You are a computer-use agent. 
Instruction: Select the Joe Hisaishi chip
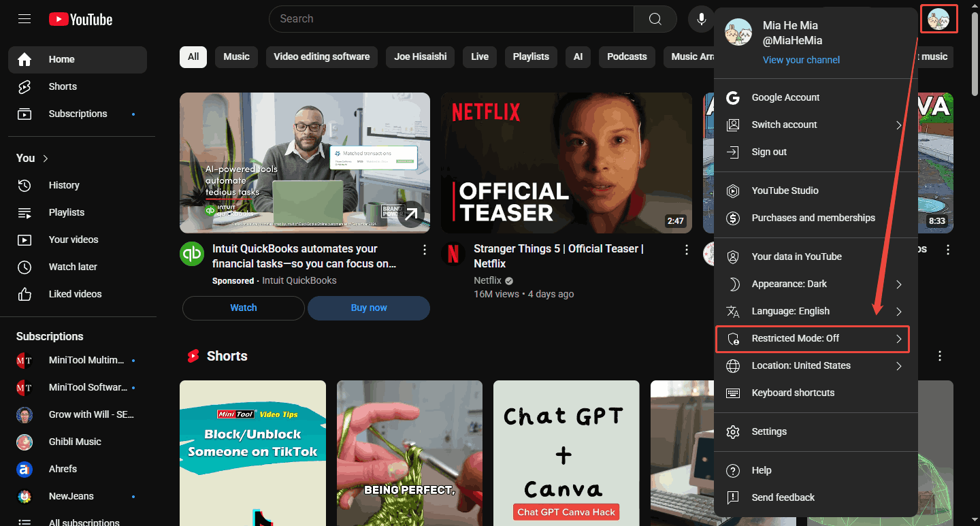coord(421,57)
